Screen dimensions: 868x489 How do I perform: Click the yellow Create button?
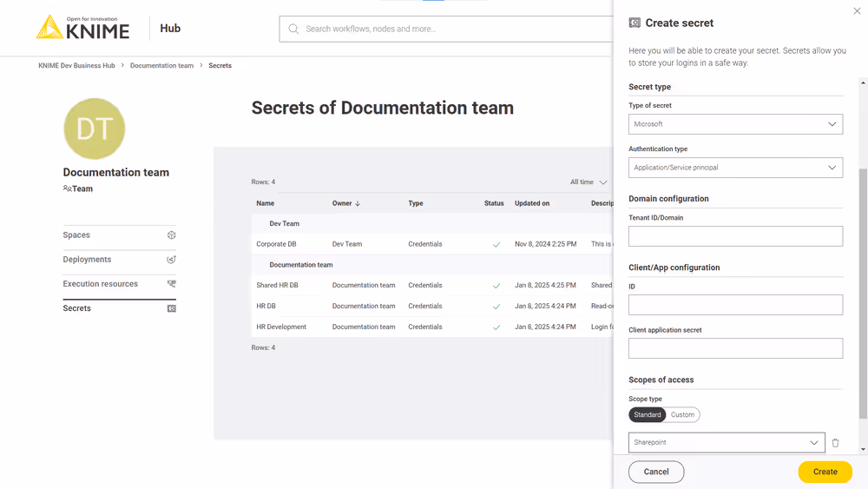[x=825, y=472]
